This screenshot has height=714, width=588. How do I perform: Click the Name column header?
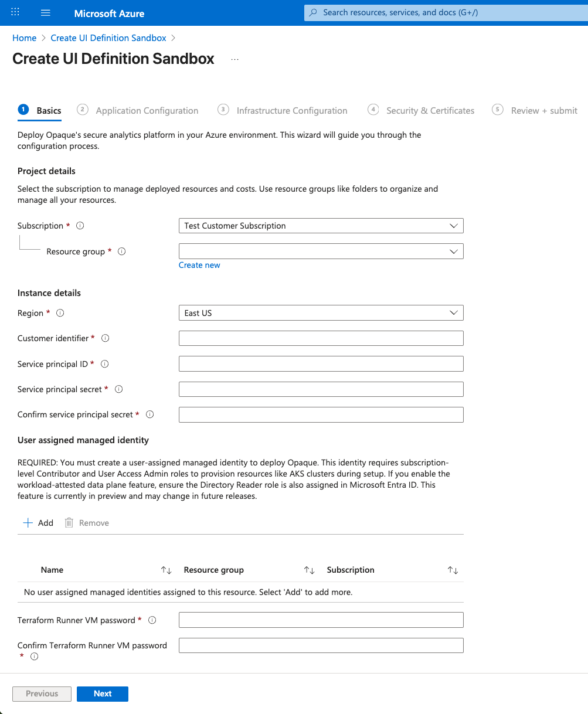(x=52, y=570)
